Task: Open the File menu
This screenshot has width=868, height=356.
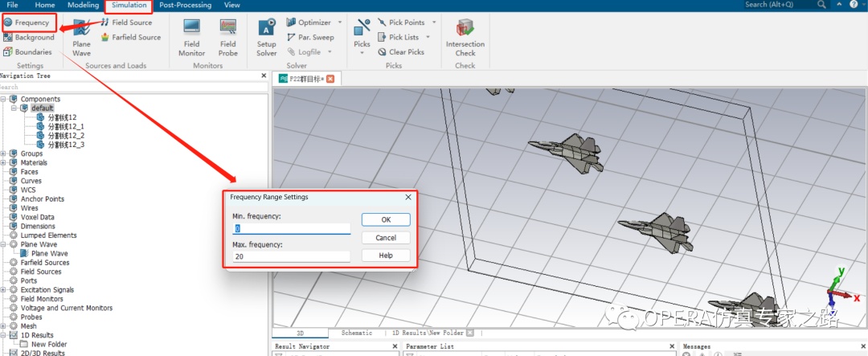Action: pyautogui.click(x=12, y=5)
